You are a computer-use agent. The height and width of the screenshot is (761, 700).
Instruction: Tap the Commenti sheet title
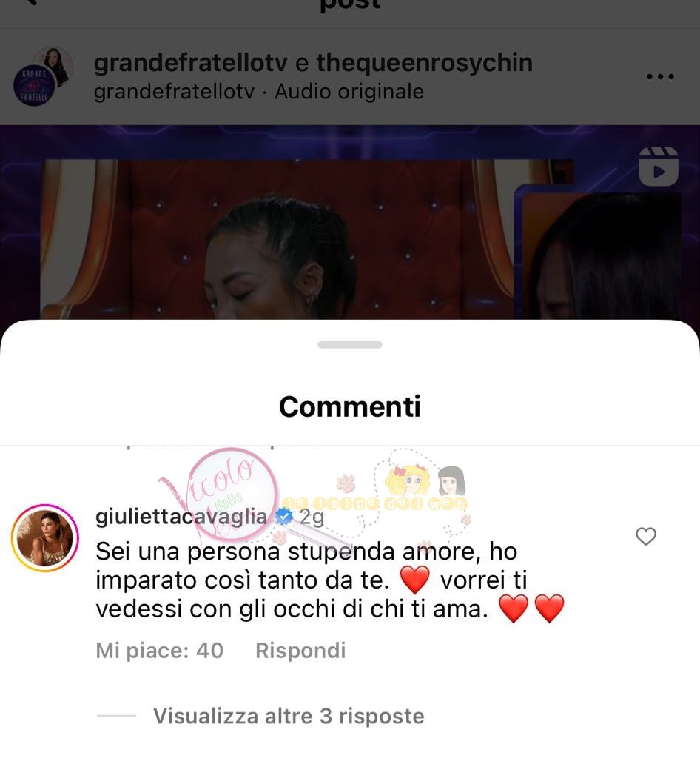(x=350, y=406)
